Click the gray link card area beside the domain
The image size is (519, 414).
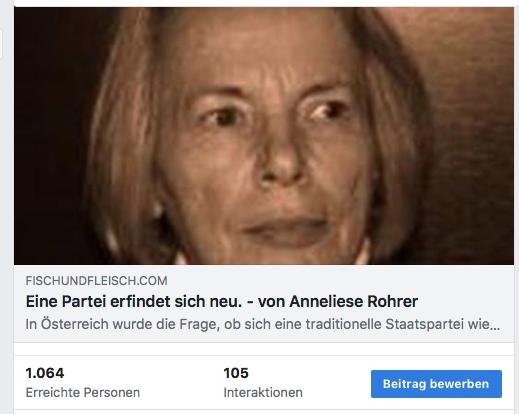tap(333, 281)
